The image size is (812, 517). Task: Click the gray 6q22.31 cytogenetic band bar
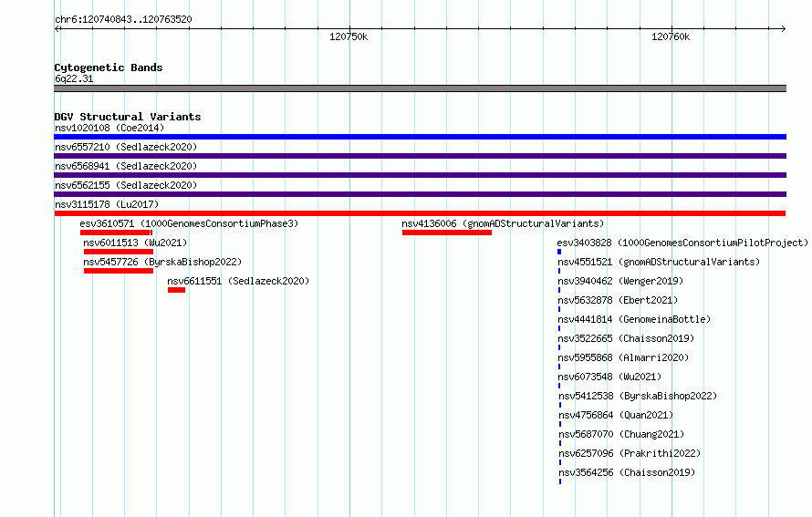point(420,88)
